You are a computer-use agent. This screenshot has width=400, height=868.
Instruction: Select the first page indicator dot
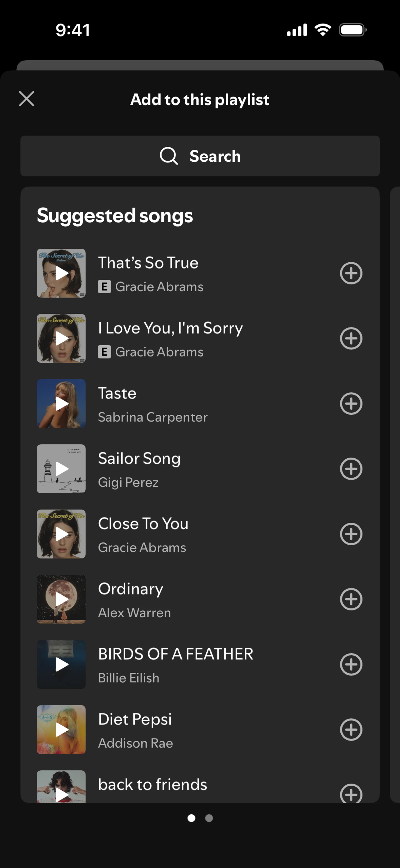click(x=191, y=818)
